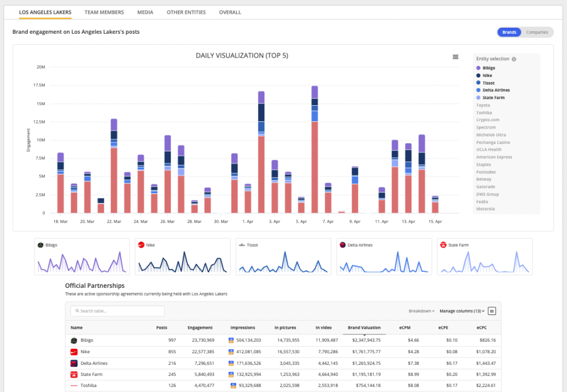
Task: Switch to the TEAM MEMBERS tab
Action: coord(104,12)
